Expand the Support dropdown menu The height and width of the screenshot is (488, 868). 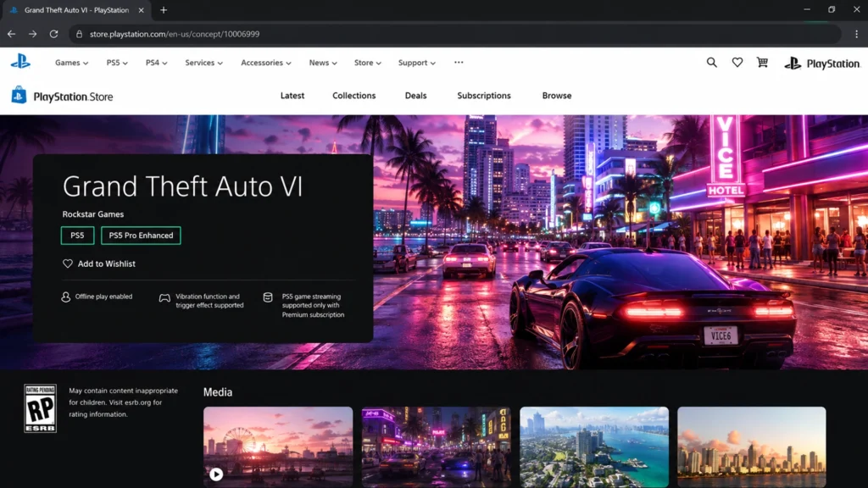pyautogui.click(x=416, y=63)
